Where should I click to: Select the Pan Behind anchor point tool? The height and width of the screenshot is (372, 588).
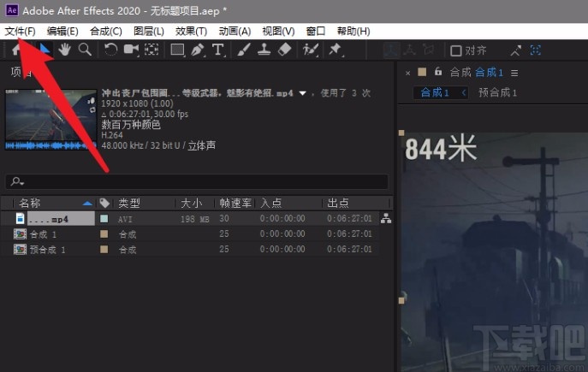pos(151,50)
